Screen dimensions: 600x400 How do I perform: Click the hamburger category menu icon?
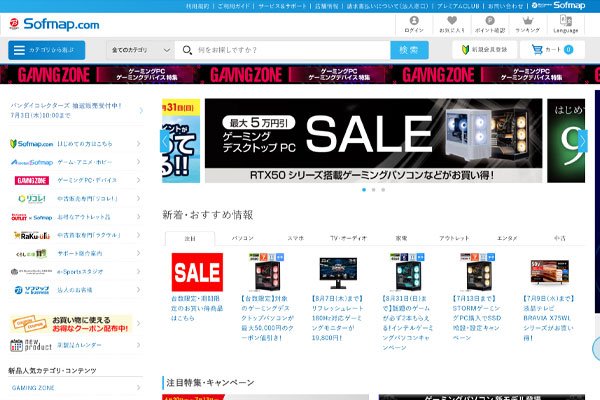click(x=19, y=50)
